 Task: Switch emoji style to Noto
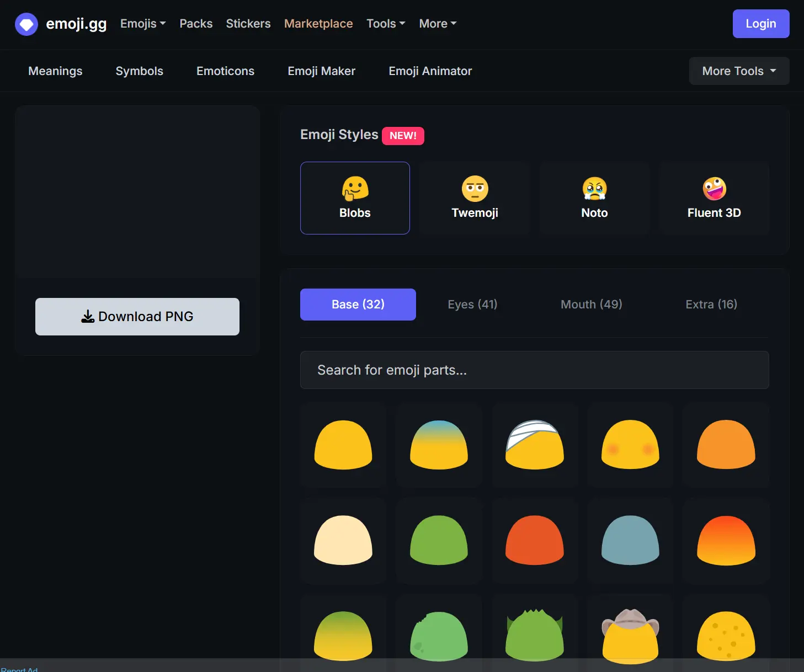tap(594, 198)
